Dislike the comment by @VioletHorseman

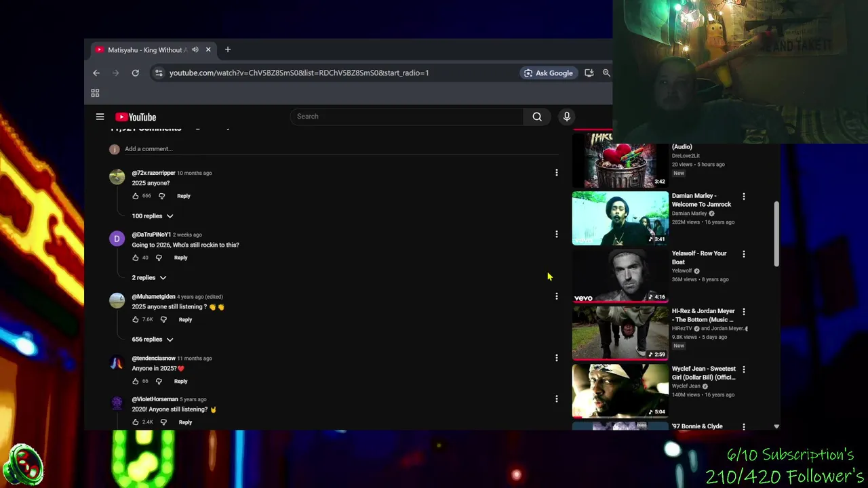163,422
